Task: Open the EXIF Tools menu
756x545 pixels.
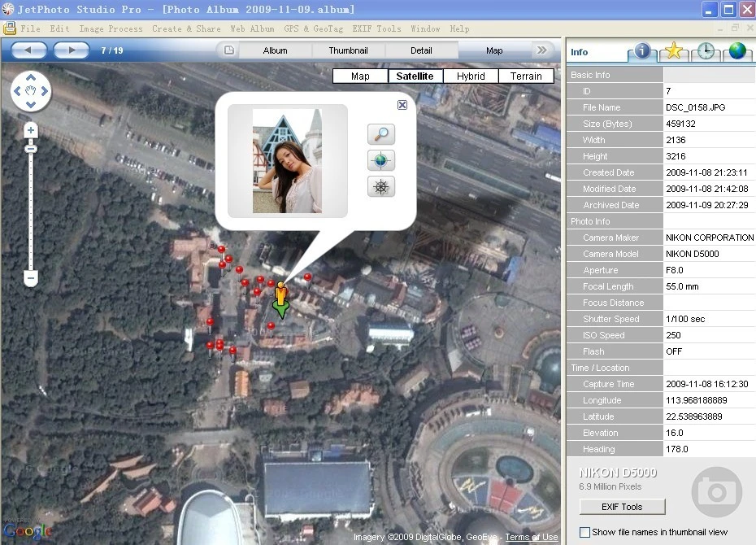Action: [376, 29]
